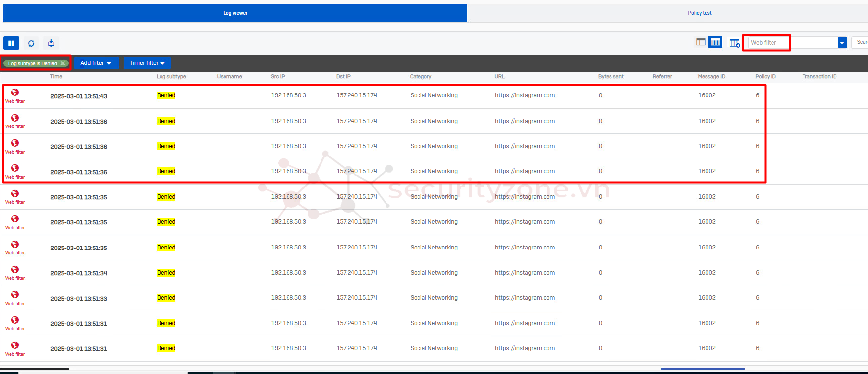
Task: Export logs with the download icon
Action: (x=51, y=43)
